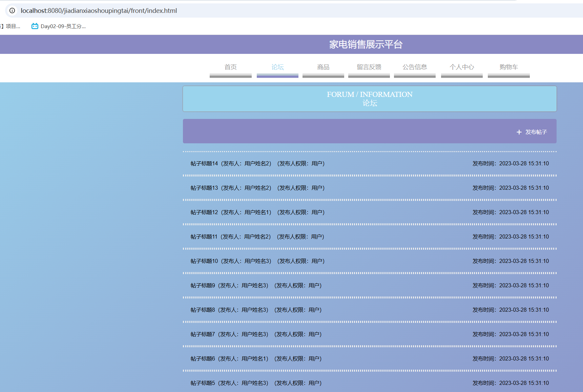This screenshot has width=583, height=392.
Task: Click 发布时间 of 帖子标题5 row
Action: tap(511, 383)
